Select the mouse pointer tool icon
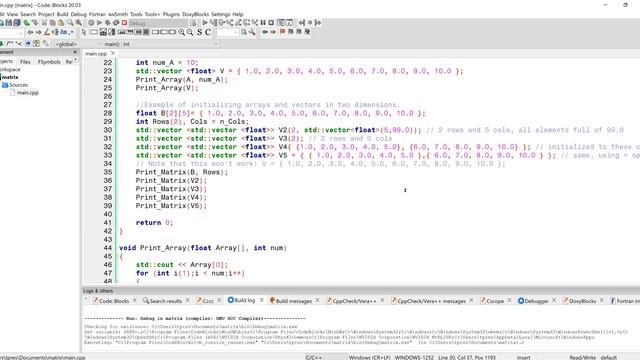The image size is (640, 360). point(84,32)
